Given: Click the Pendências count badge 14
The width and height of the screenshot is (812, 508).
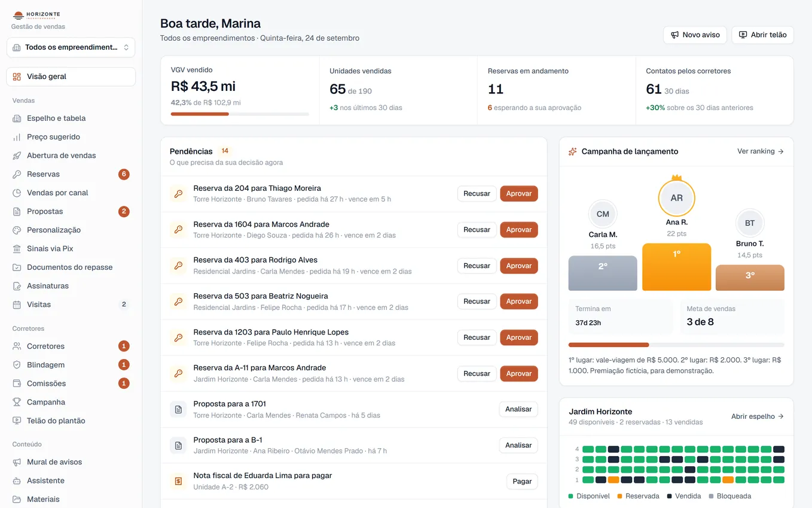Looking at the screenshot, I should pos(225,151).
